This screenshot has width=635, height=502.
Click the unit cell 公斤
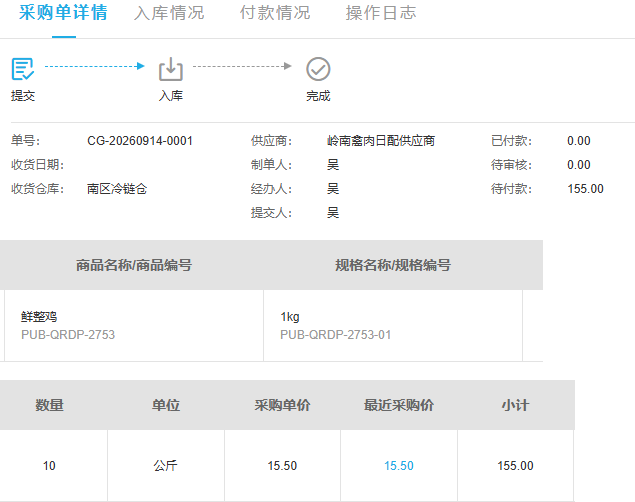tap(166, 466)
